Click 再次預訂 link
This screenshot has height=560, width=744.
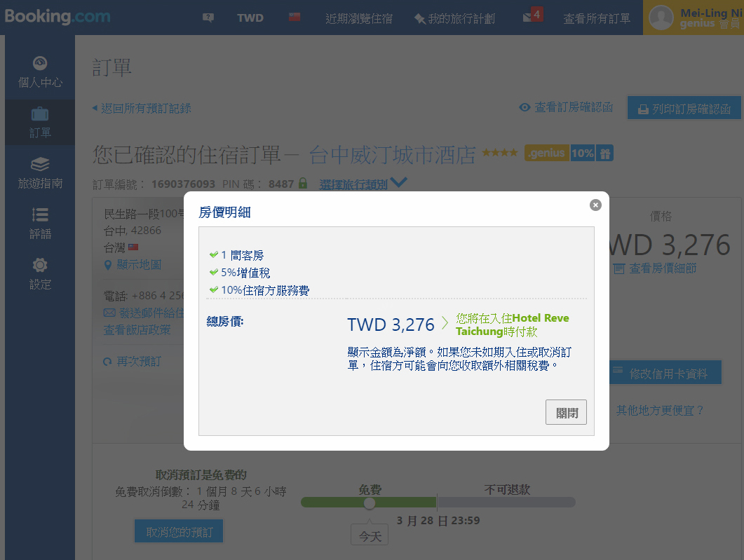tap(133, 362)
